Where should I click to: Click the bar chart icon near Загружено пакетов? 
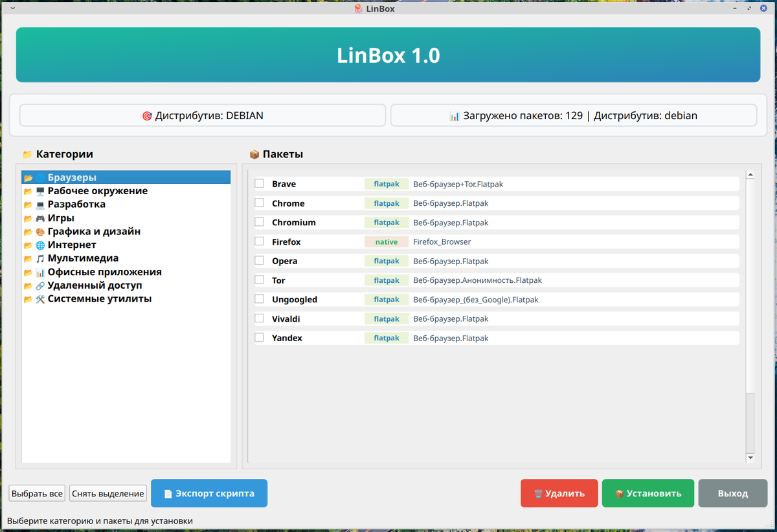click(455, 116)
